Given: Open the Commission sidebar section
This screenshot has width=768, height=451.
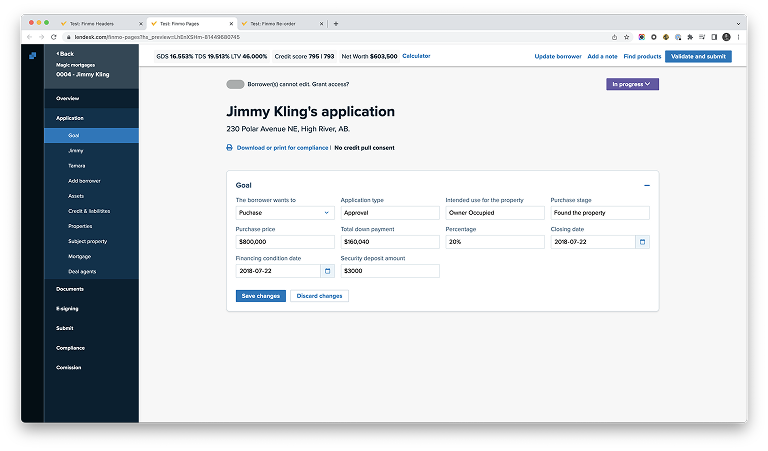Looking at the screenshot, I should 92,368.
